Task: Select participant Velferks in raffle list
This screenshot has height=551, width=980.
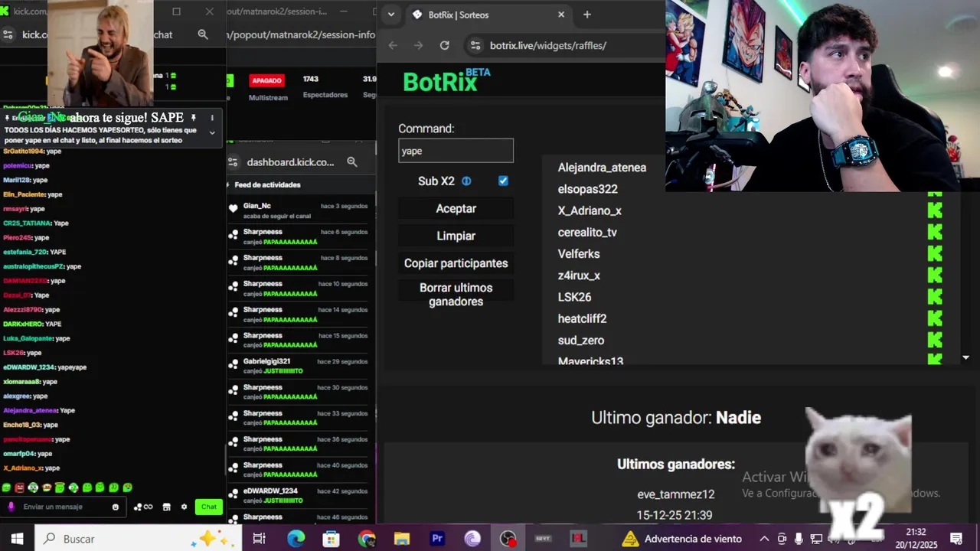Action: pos(579,253)
